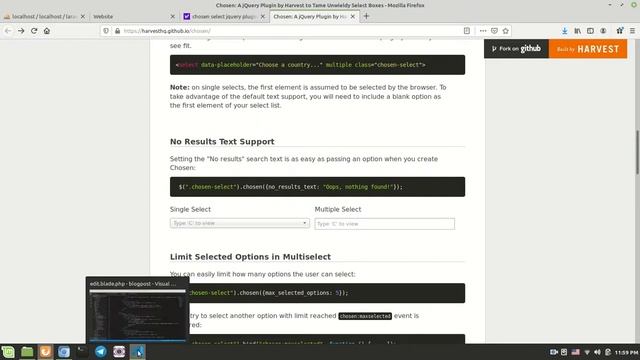Reload the current page

pos(34,31)
